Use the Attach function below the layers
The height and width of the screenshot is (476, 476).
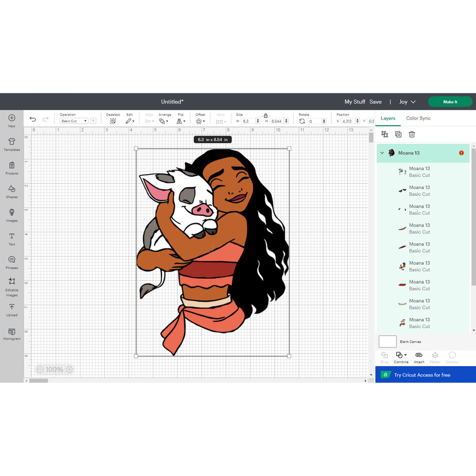click(418, 357)
